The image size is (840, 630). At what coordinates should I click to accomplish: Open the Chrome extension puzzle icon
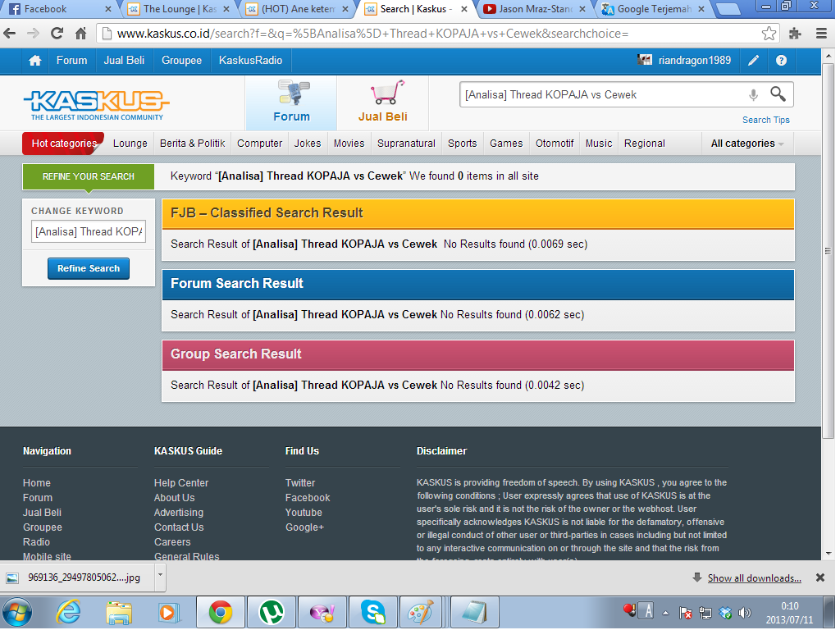tap(795, 34)
